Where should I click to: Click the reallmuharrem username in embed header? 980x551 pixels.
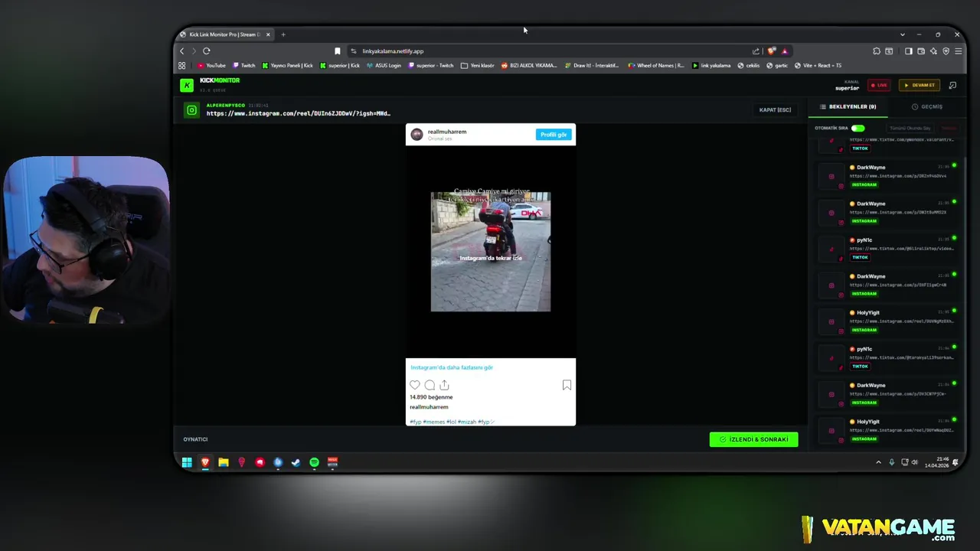point(447,132)
